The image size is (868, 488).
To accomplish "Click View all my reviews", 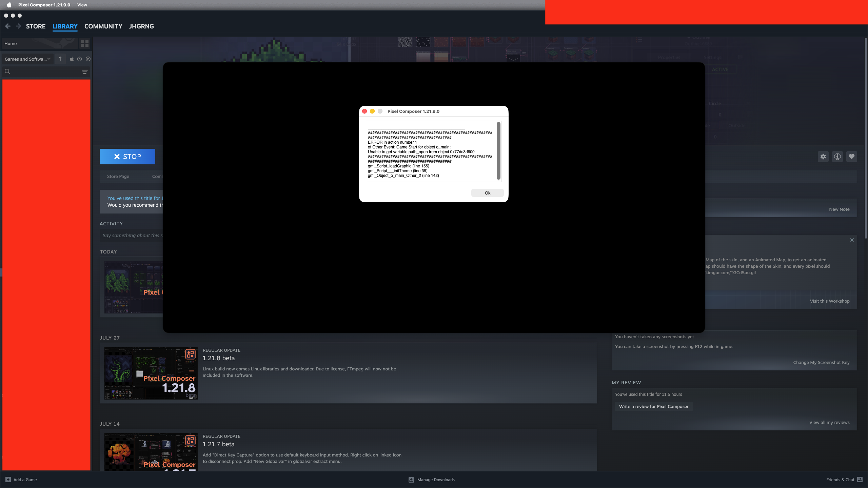I will click(829, 422).
